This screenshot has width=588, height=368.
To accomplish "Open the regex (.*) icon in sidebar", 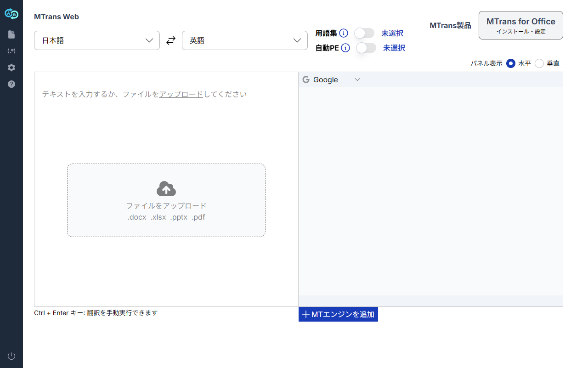I will tap(11, 51).
